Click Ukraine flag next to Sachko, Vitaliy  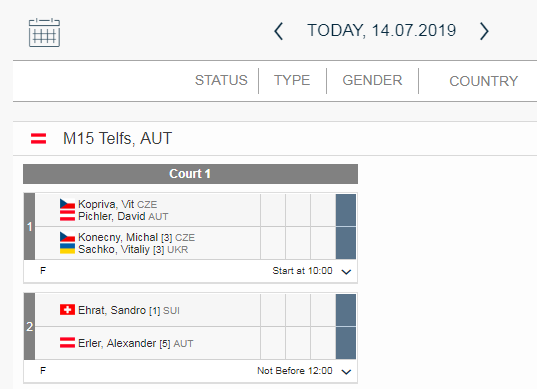(x=67, y=249)
